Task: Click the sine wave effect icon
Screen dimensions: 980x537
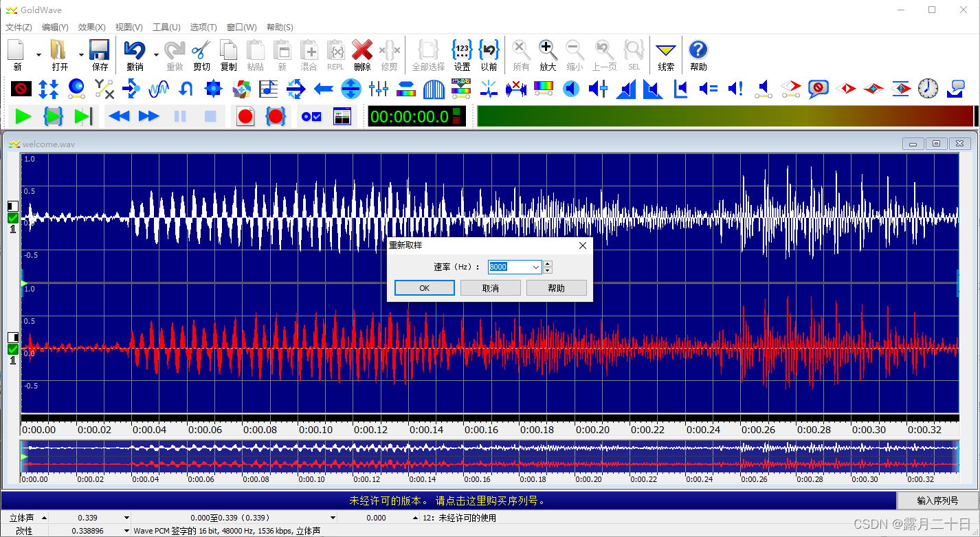Action: (159, 88)
